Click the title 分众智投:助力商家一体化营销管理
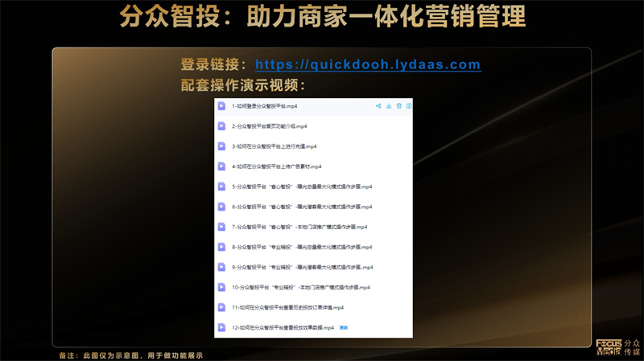644x361 pixels. [323, 16]
